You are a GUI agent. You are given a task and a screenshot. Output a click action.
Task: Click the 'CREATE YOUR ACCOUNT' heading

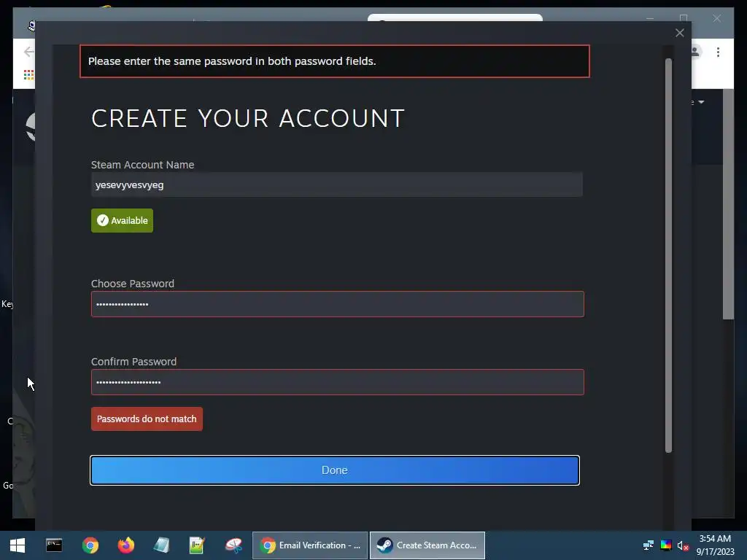click(248, 118)
